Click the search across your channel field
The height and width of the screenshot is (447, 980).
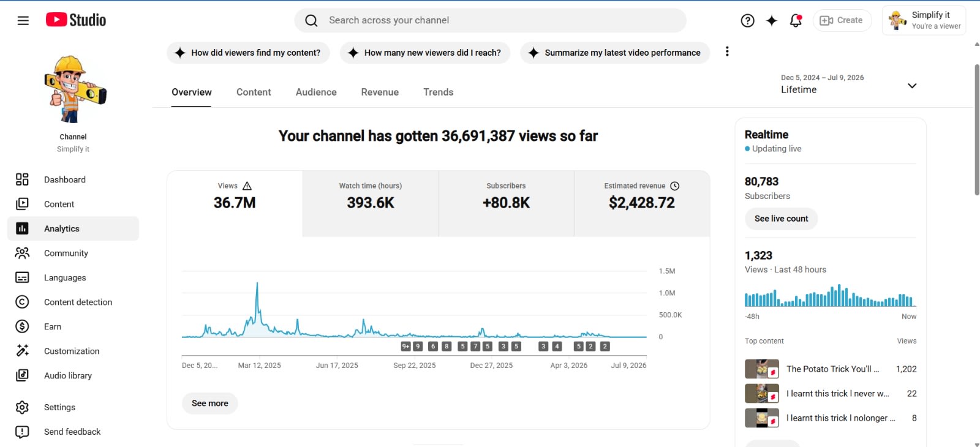click(x=491, y=21)
